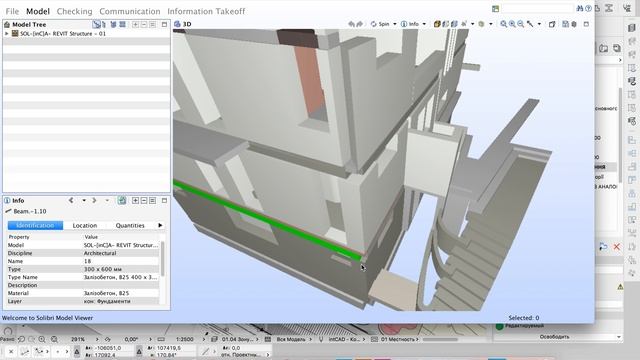Click the first hierarchy view icon in Model Tree
This screenshot has height=360, width=640.
96,24
